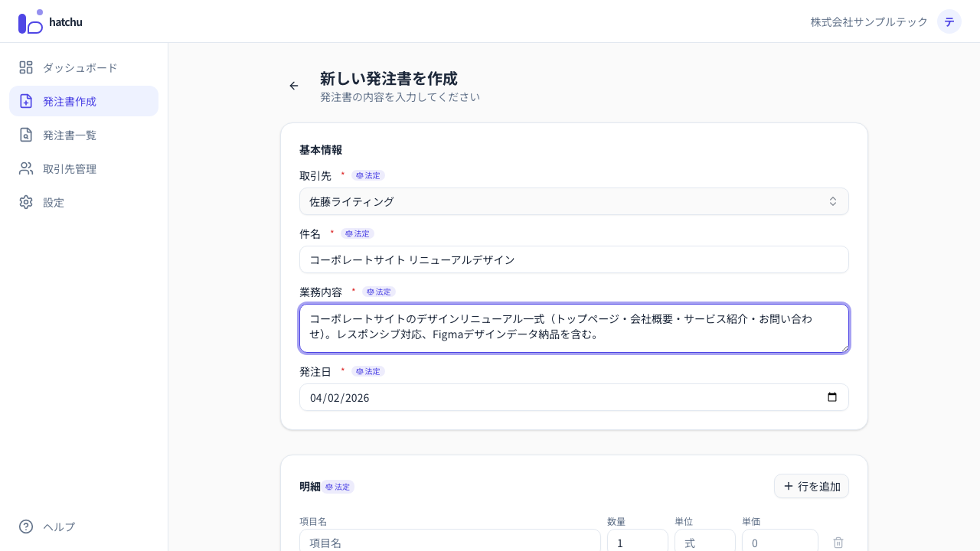
Task: Open 設定 in the sidebar
Action: (x=84, y=202)
